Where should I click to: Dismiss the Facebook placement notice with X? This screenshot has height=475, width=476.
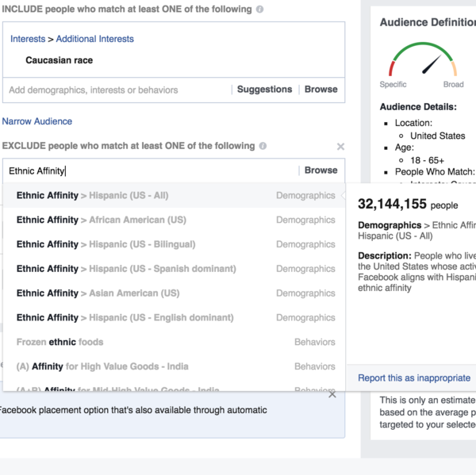click(x=332, y=394)
